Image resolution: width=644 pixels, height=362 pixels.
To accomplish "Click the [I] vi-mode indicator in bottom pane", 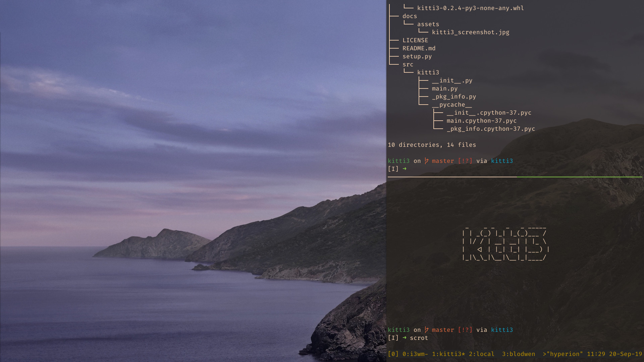I will [x=393, y=338].
